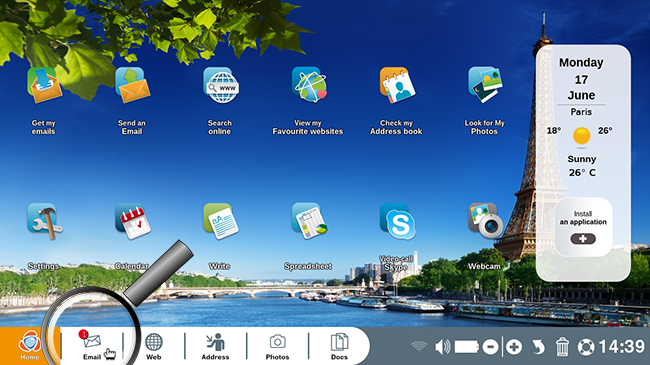Viewport: 650px width, 365px height.
Task: Open the Webcam app icon
Action: pyautogui.click(x=485, y=221)
